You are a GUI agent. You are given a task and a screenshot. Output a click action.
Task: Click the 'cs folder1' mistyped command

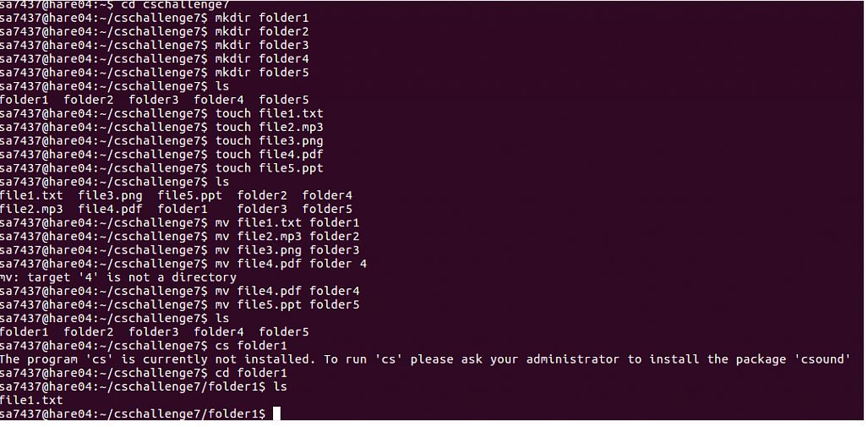click(251, 346)
